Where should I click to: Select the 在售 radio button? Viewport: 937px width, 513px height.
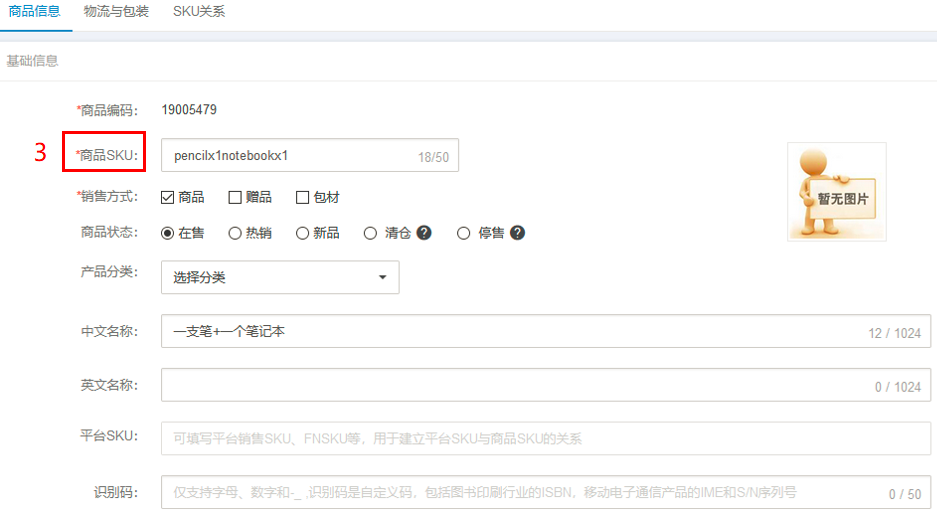168,233
